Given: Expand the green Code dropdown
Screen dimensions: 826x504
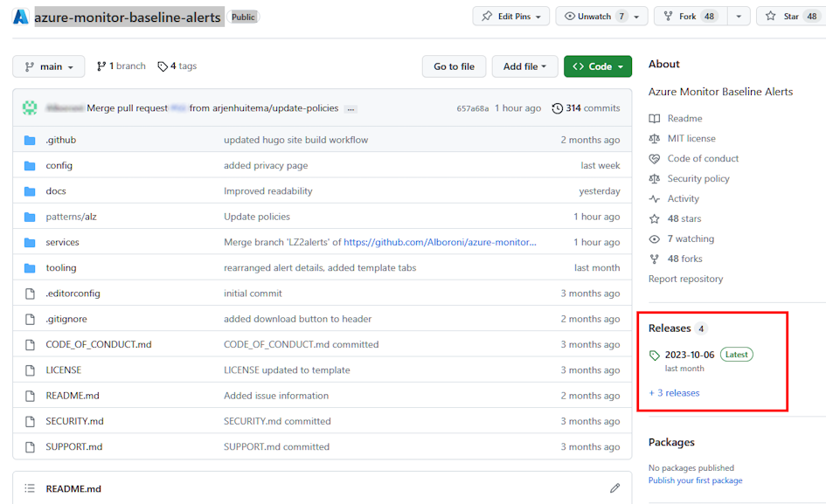Looking at the screenshot, I should tap(598, 66).
